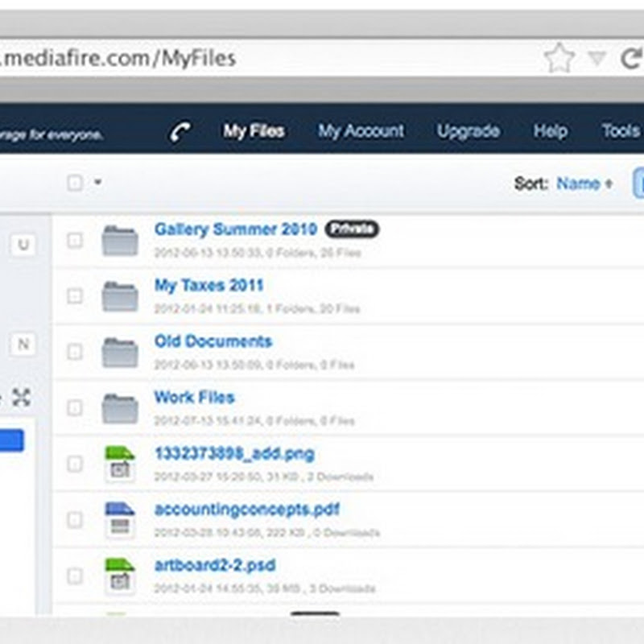Go to the Upgrade menu item
This screenshot has width=644, height=644.
pos(469,131)
